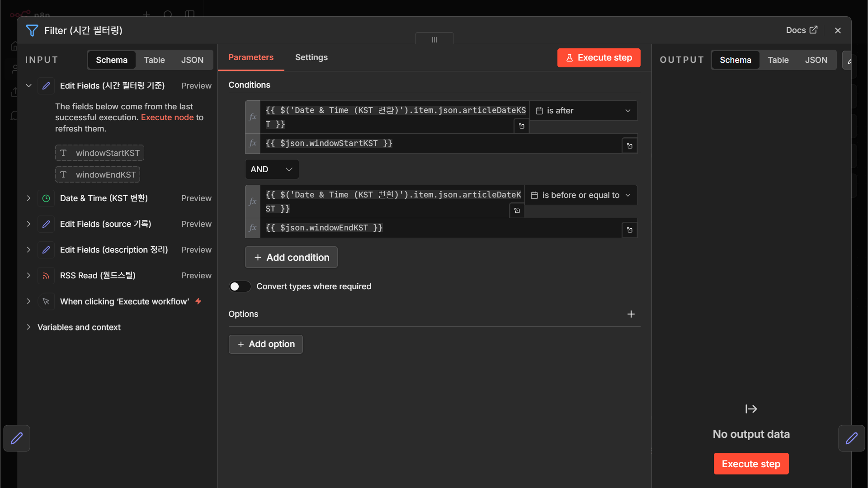Click bottom-right floating pencil button
The width and height of the screenshot is (868, 488).
coord(852,438)
